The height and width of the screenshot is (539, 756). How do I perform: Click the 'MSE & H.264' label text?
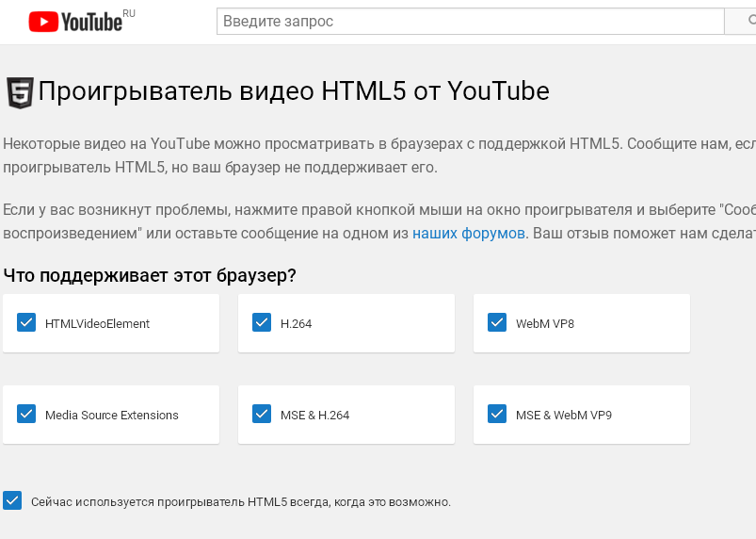click(314, 415)
